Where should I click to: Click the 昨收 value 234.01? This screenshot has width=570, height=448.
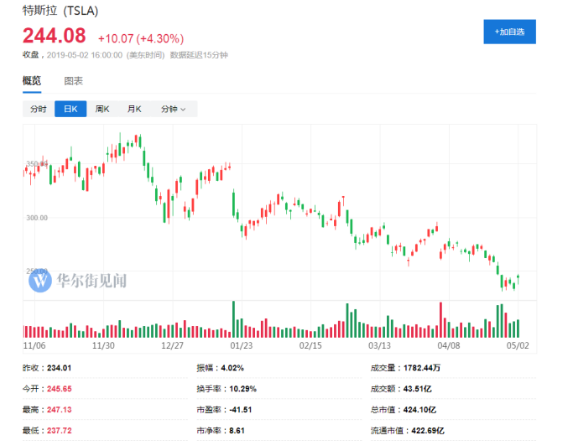[59, 368]
